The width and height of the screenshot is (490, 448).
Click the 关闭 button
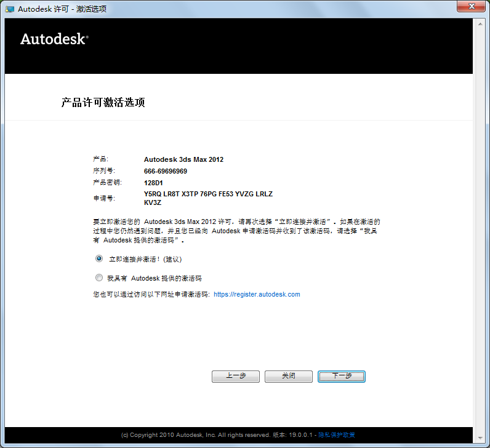pos(289,377)
